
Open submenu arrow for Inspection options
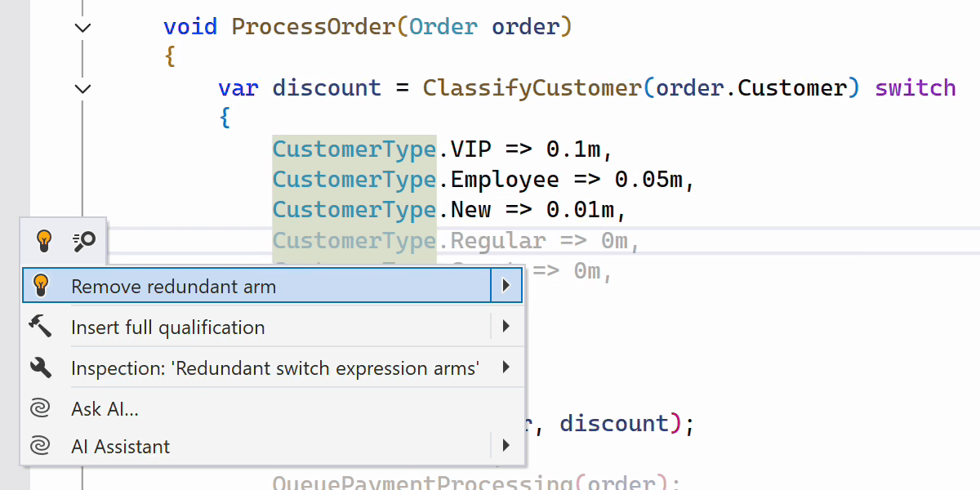tap(506, 367)
